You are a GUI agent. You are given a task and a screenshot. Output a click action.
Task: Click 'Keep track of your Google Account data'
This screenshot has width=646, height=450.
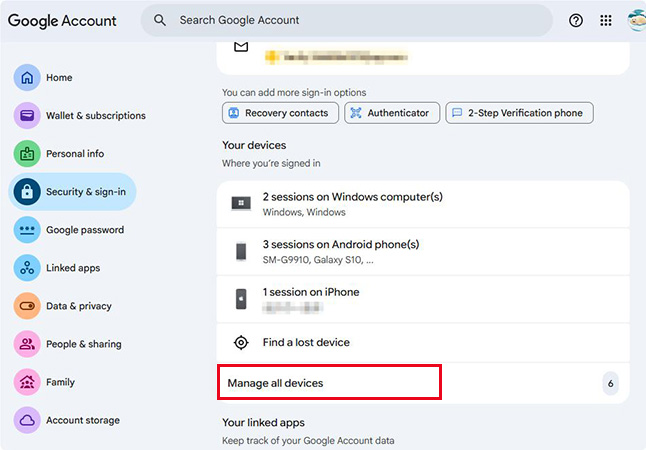click(308, 441)
